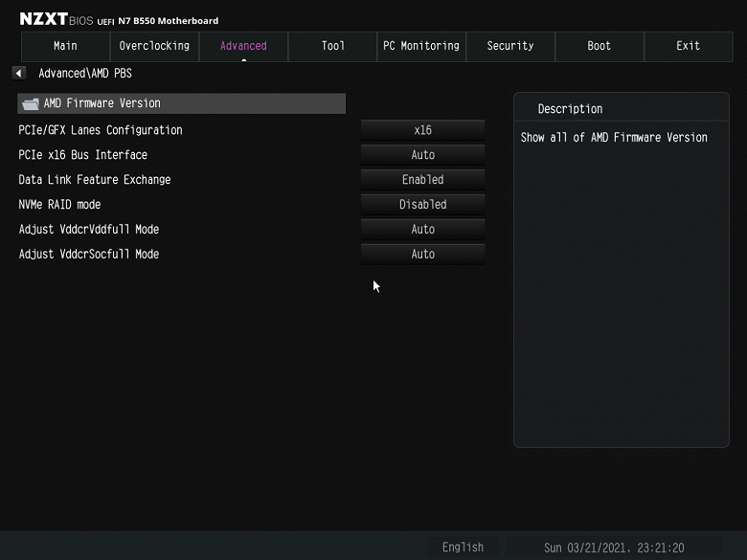
Task: Select the Adjust VddcrVddfull Mode label
Action: pyautogui.click(x=89, y=229)
